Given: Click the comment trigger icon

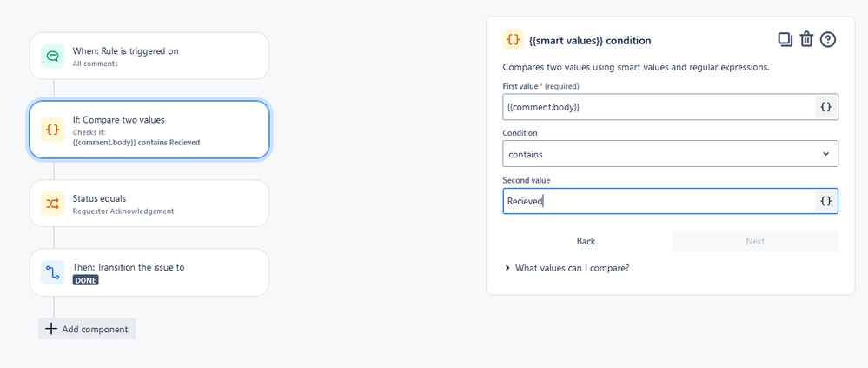Looking at the screenshot, I should point(53,56).
